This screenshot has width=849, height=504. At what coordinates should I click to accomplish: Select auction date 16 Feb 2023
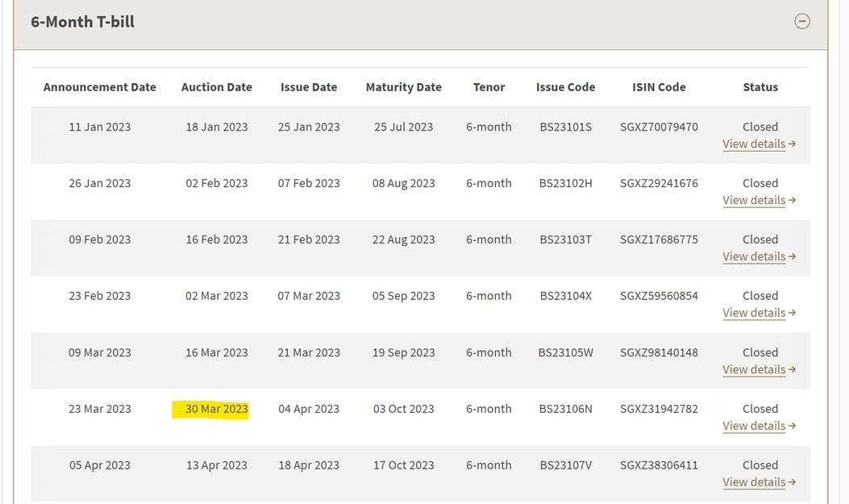(217, 240)
